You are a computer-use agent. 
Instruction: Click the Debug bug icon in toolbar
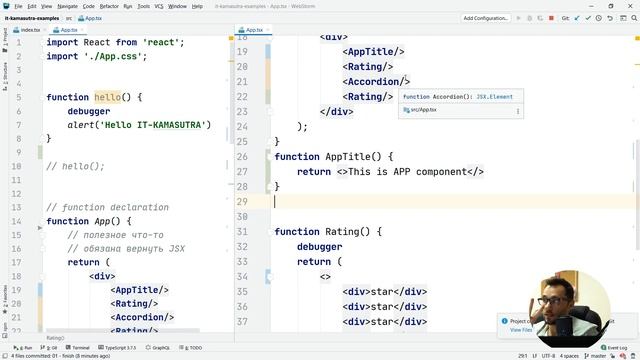[x=530, y=18]
